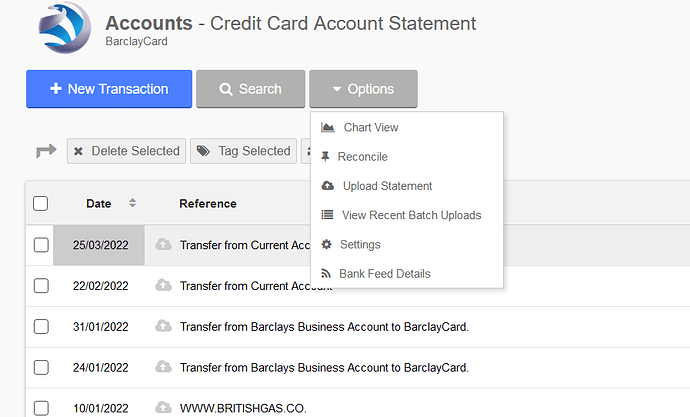
Task: Select Reconcile in Options menu
Action: click(x=407, y=157)
